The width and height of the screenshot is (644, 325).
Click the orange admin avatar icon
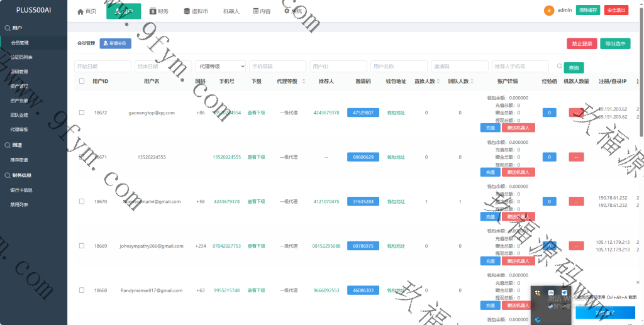click(548, 10)
